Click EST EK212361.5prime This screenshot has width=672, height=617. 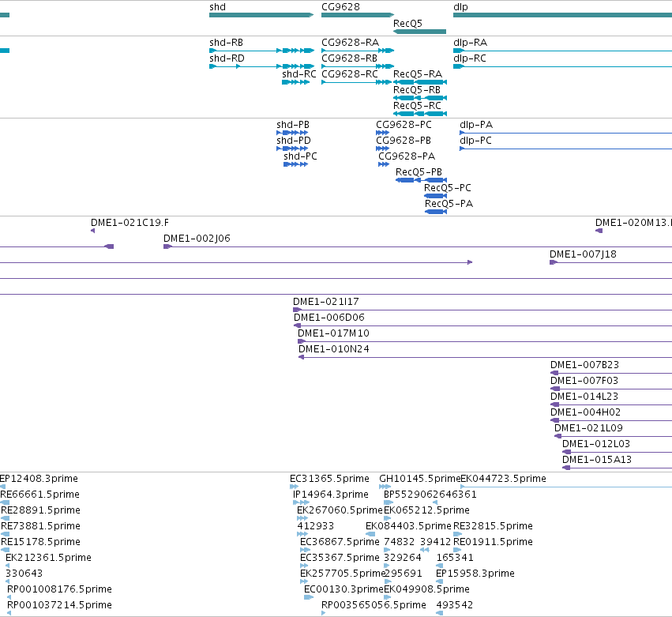pyautogui.click(x=8, y=566)
